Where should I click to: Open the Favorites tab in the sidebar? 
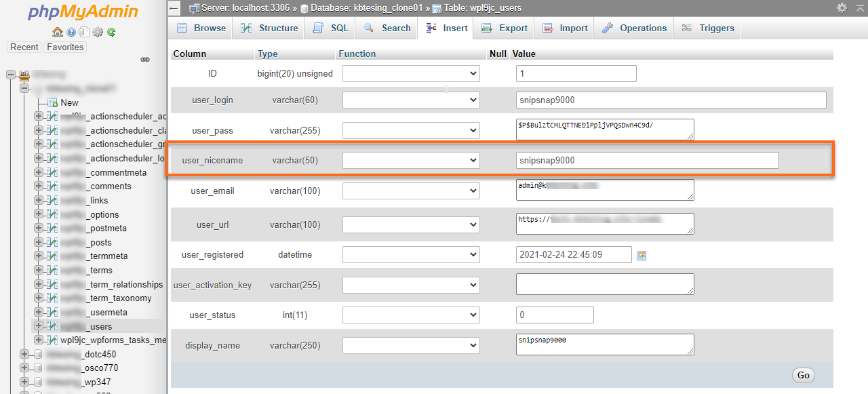[64, 47]
